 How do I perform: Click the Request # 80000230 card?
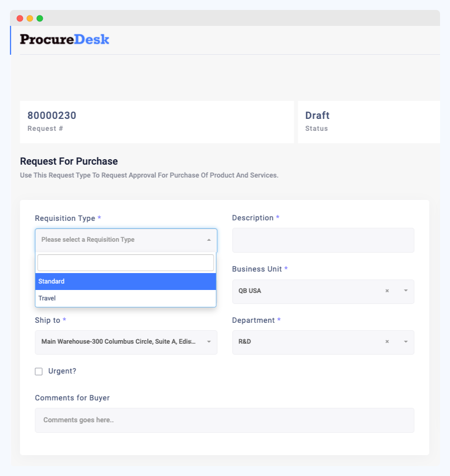coord(157,122)
